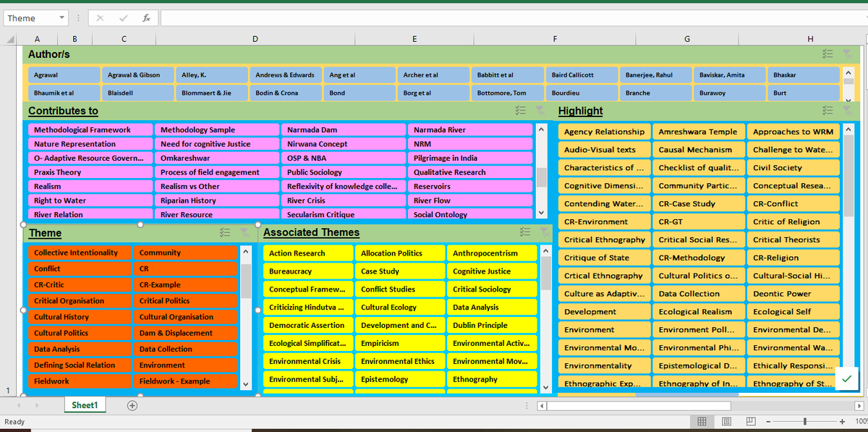Click the horizontal scrollbar right arrow
Image resolution: width=868 pixels, height=432 pixels.
tap(859, 406)
